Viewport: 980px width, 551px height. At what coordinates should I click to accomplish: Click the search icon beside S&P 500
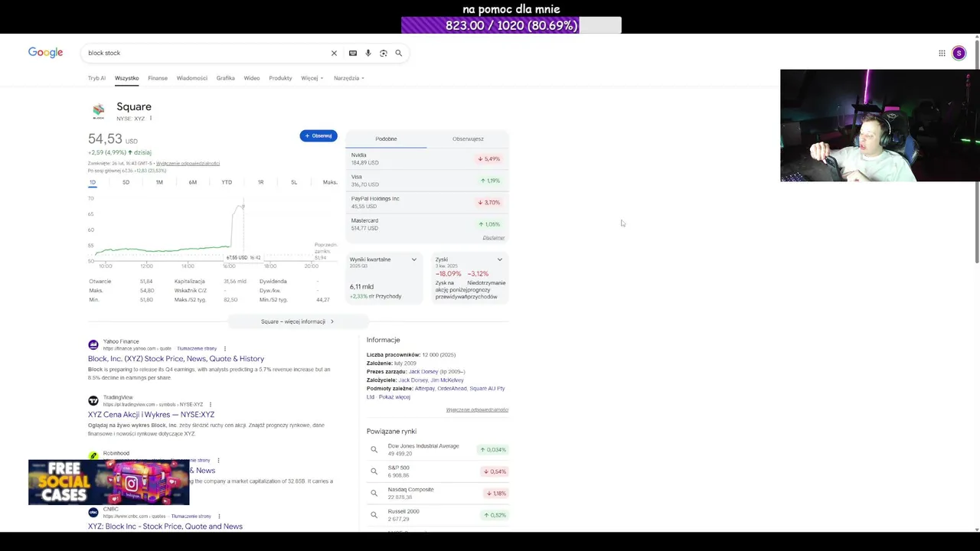[374, 471]
